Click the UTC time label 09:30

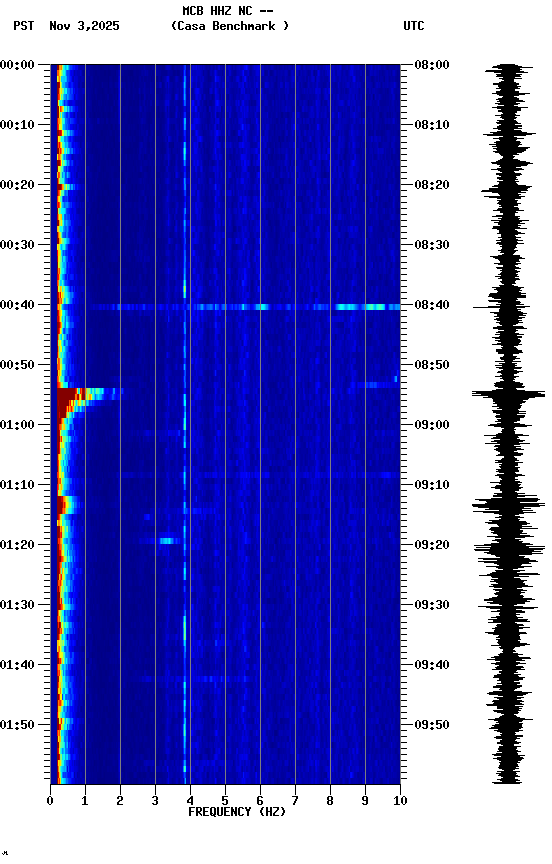click(432, 605)
